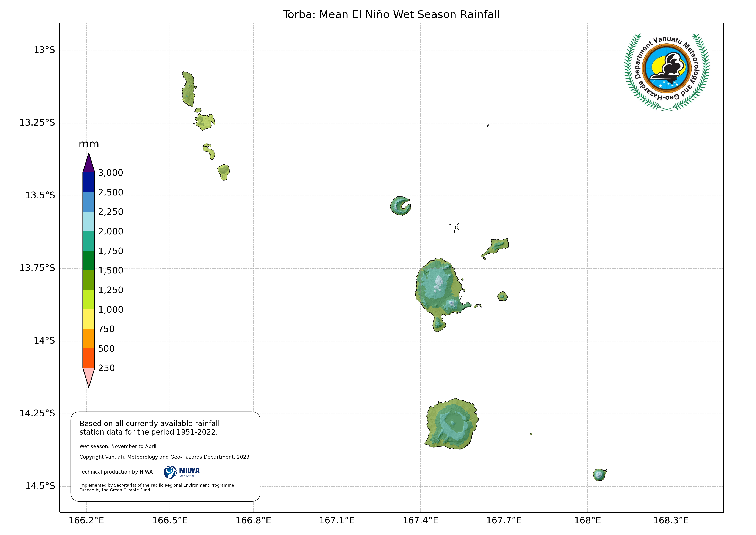Click the map title Torba Mean El Niño
The width and height of the screenshot is (756, 535).
coord(391,14)
